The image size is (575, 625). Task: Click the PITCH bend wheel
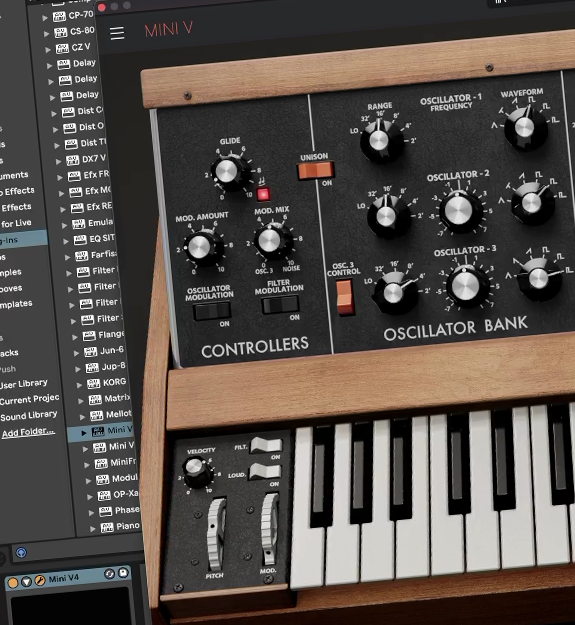(216, 533)
